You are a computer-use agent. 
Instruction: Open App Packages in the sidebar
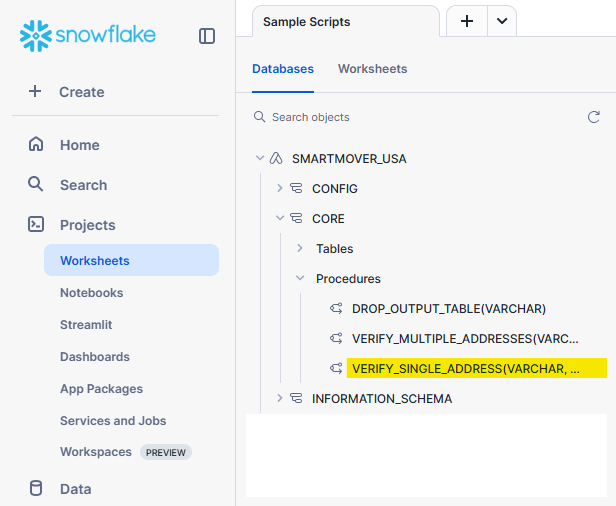101,389
